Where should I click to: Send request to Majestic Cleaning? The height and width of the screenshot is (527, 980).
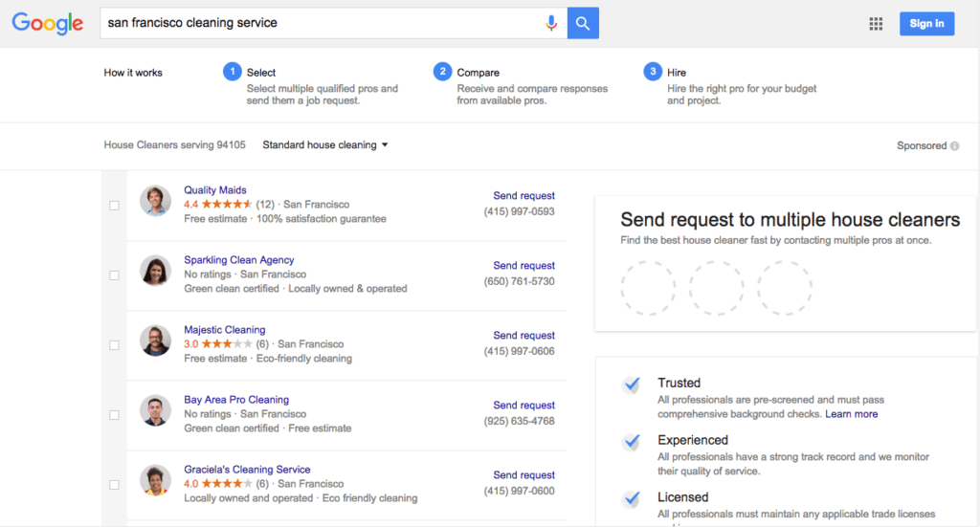523,336
